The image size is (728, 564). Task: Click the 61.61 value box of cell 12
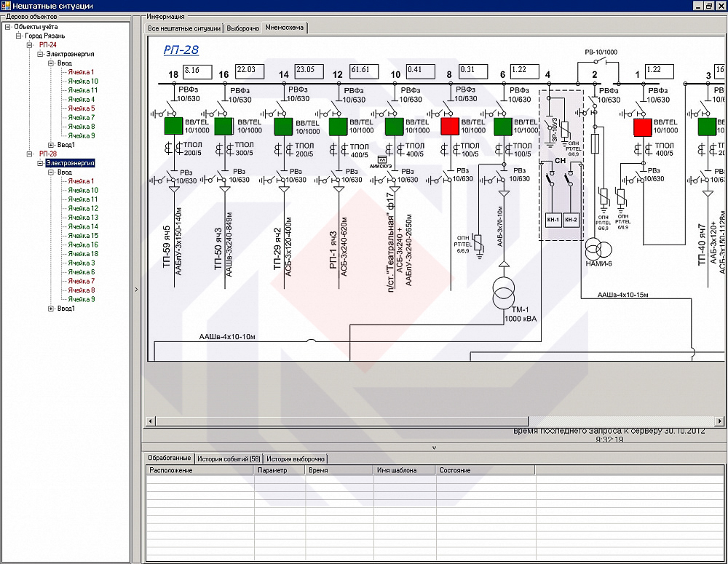(364, 71)
